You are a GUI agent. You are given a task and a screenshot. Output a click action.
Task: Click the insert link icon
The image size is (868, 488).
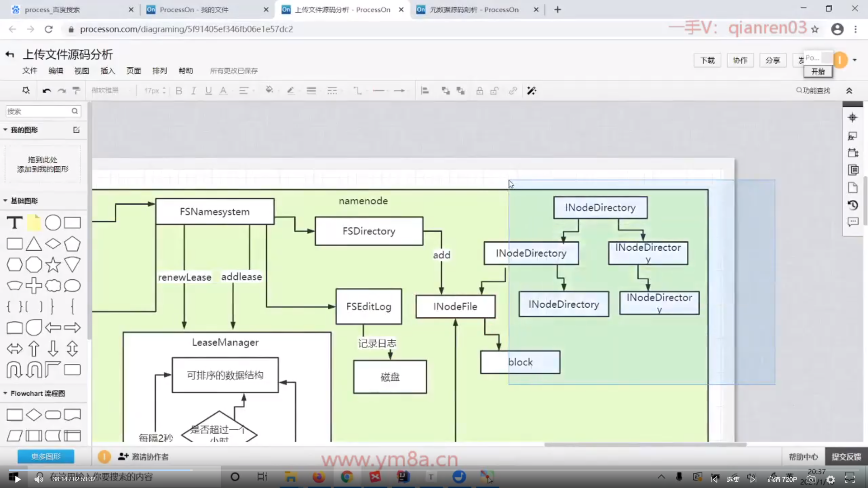pyautogui.click(x=513, y=91)
